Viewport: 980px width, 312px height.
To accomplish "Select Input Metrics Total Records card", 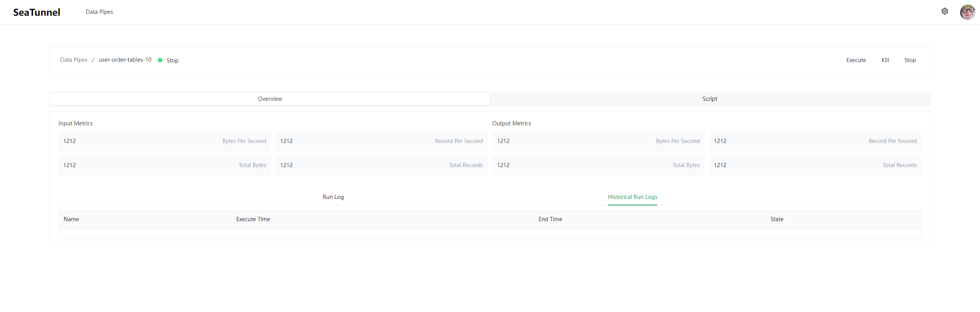I will click(381, 165).
